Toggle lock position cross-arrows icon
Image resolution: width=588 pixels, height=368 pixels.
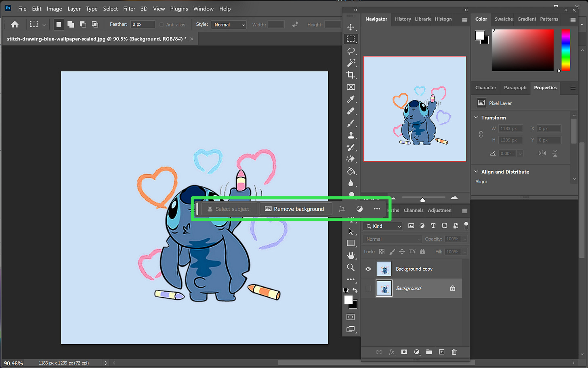(402, 252)
